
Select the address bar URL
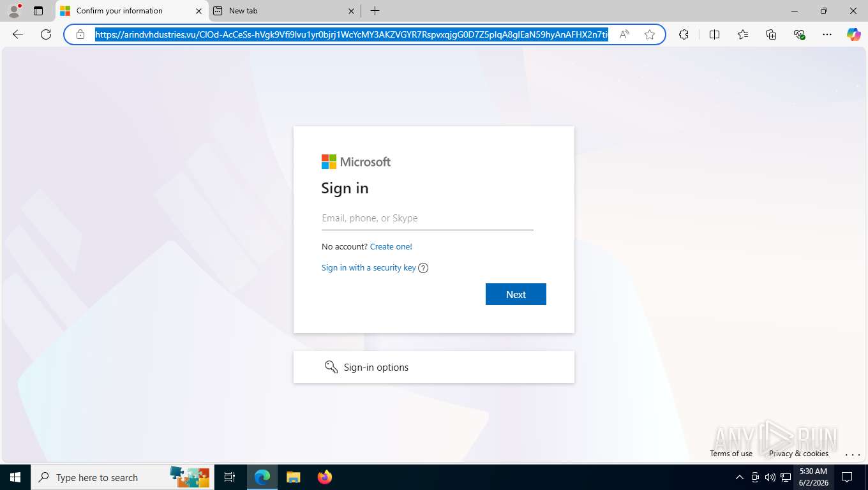(x=352, y=34)
